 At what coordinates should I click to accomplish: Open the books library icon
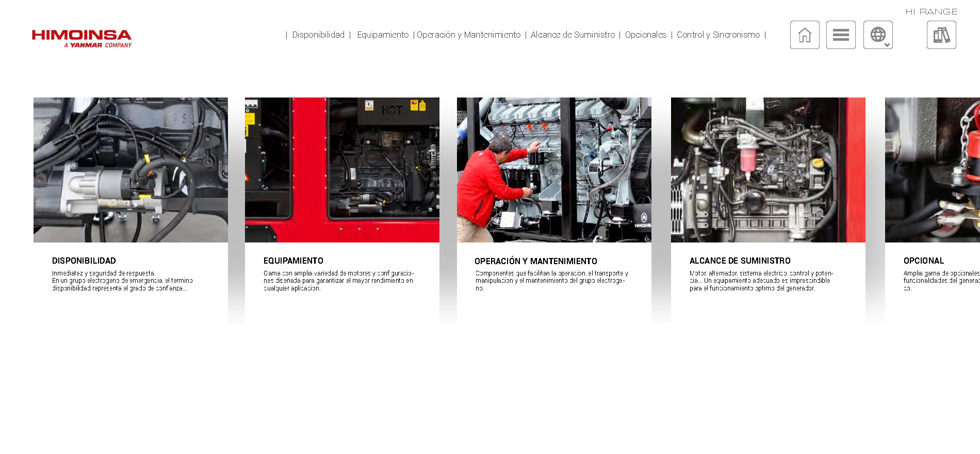coord(941,35)
